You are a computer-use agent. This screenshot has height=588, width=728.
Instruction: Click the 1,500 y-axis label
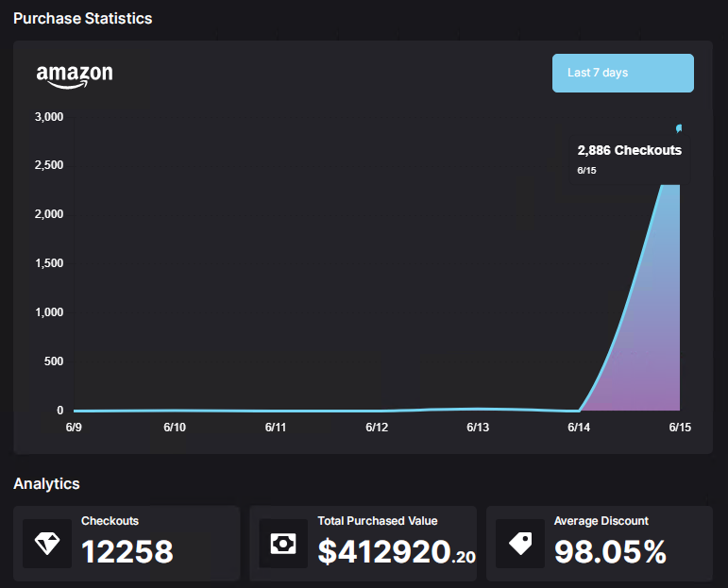coord(49,263)
